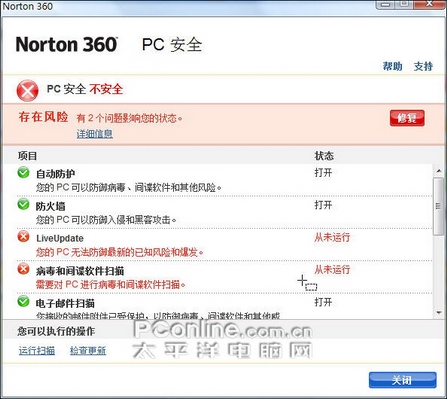Viewport: 447px width, 399px height.
Task: Click the red X icon beside LiveUpdate
Action: point(23,236)
